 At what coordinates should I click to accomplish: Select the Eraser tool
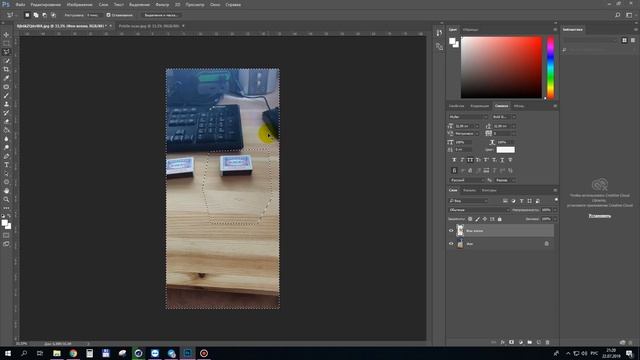coord(6,122)
